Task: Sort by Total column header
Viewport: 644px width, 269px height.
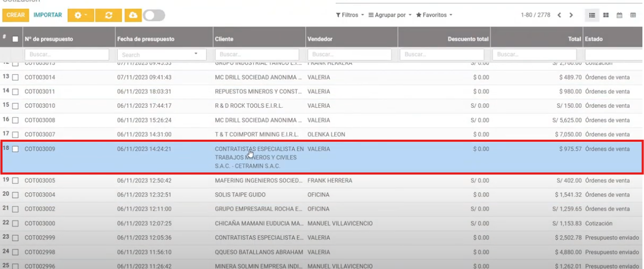Action: (x=575, y=39)
